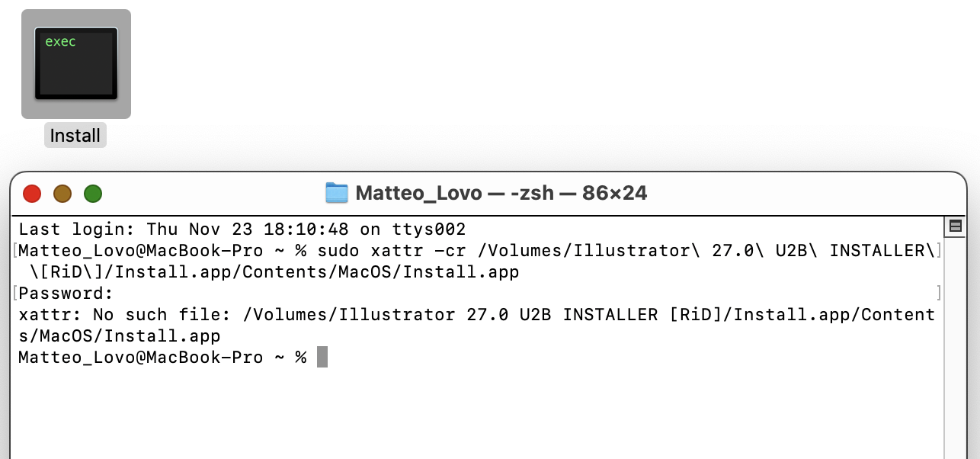The height and width of the screenshot is (459, 980).
Task: Click the block cursor at the prompt
Action: coord(322,357)
